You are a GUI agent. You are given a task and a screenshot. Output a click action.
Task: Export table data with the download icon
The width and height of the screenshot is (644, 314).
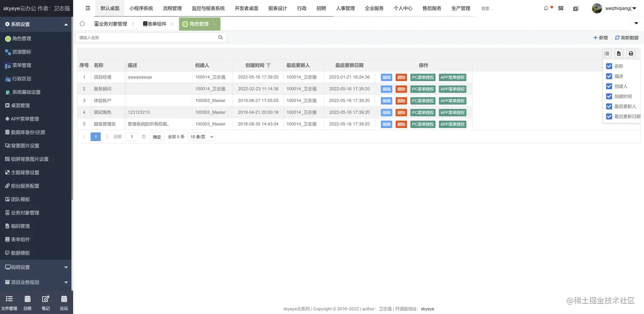[619, 53]
